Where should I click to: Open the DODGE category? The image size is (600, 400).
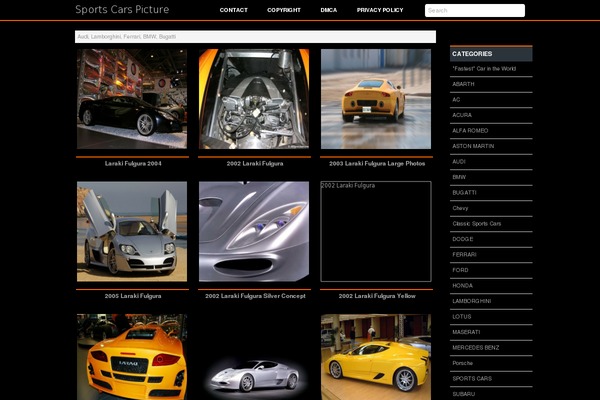(x=463, y=239)
